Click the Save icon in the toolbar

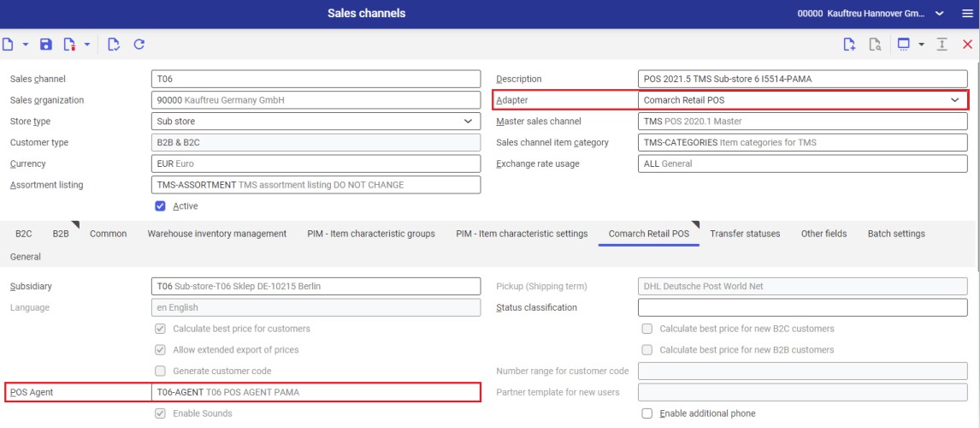pos(46,45)
